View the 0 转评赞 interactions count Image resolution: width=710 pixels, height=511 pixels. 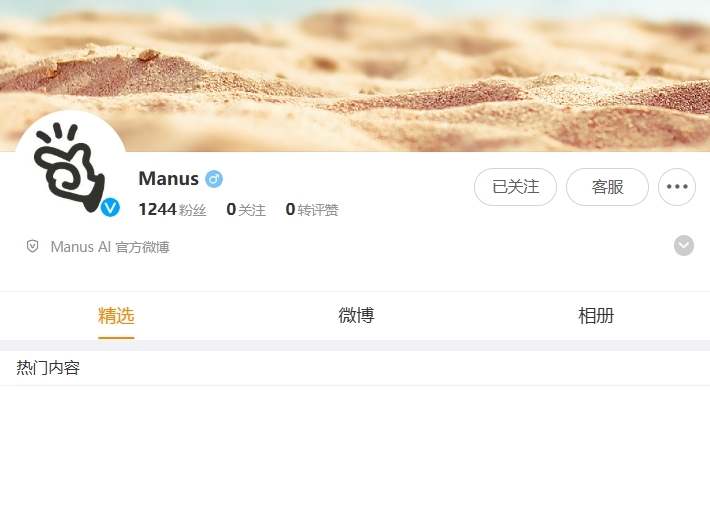point(312,210)
